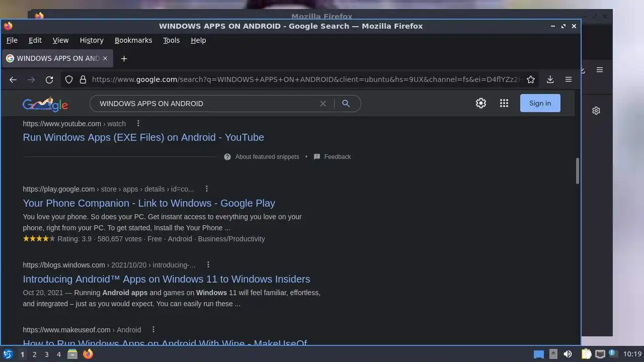The width and height of the screenshot is (644, 362).
Task: Open a new tab with plus button
Action: pyautogui.click(x=124, y=58)
